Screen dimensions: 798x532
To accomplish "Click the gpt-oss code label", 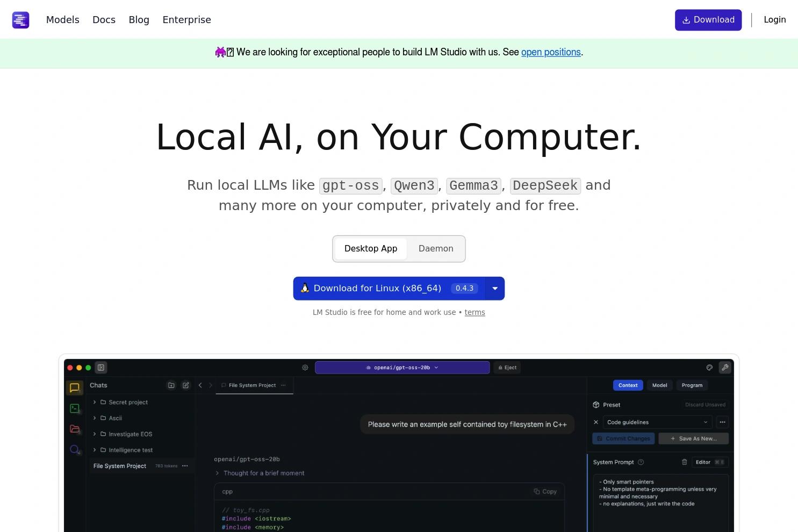I will pos(350,186).
